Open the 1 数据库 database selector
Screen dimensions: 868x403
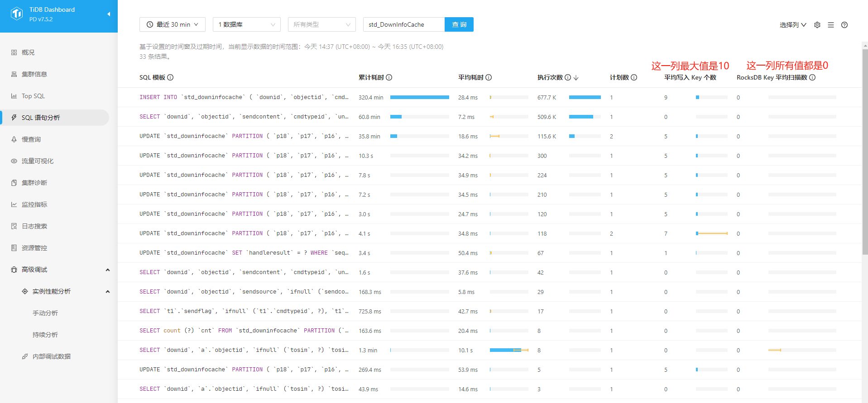click(x=246, y=24)
